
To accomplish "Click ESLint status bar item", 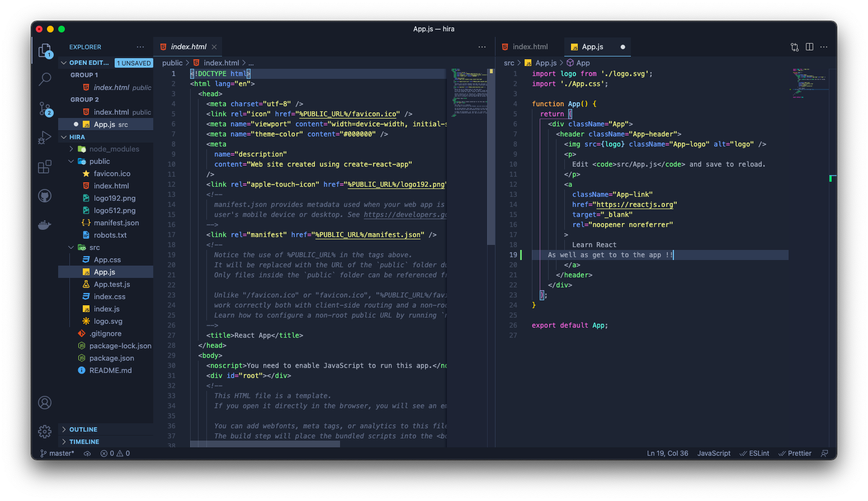I will (x=754, y=453).
